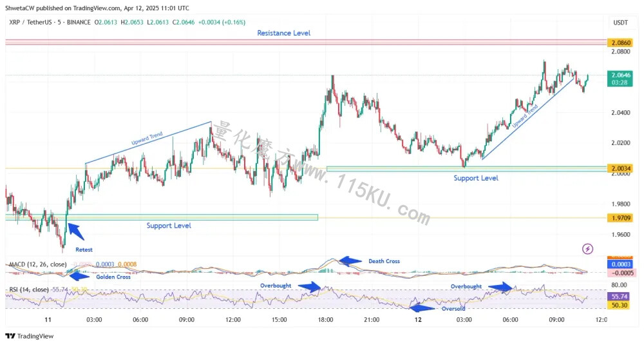Screen dimensions: 644x345
Task: Click the blue 0.0003 MACD axis tag
Action: (621, 264)
